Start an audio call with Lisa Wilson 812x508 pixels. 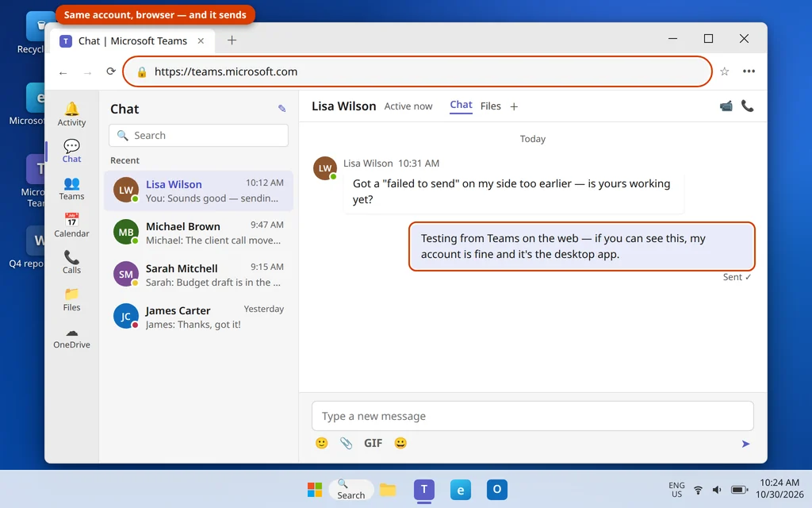pyautogui.click(x=747, y=106)
